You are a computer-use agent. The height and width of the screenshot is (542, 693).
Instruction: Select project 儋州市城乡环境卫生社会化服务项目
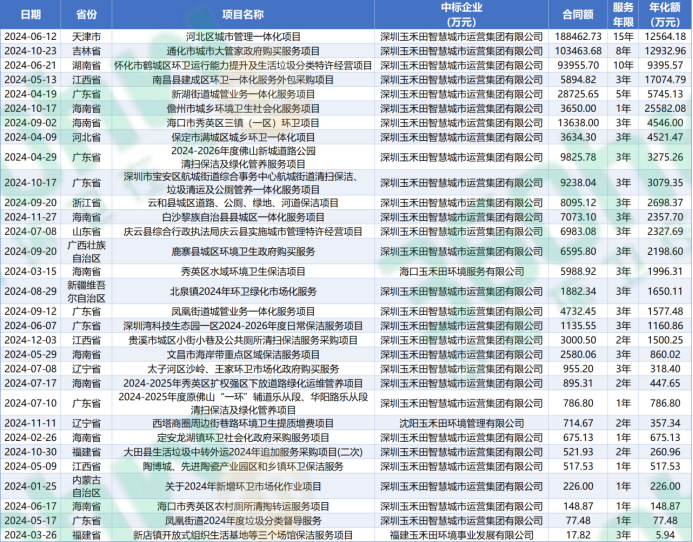pyautogui.click(x=243, y=108)
